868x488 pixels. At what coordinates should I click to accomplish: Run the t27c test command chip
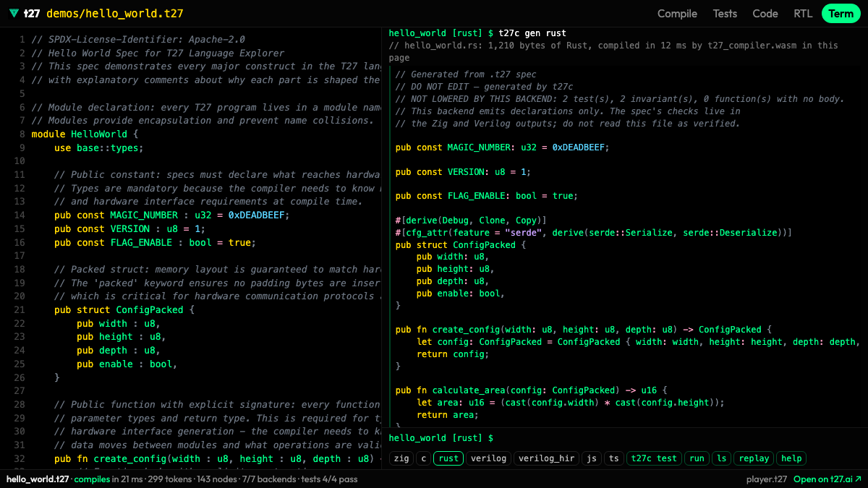tap(655, 458)
